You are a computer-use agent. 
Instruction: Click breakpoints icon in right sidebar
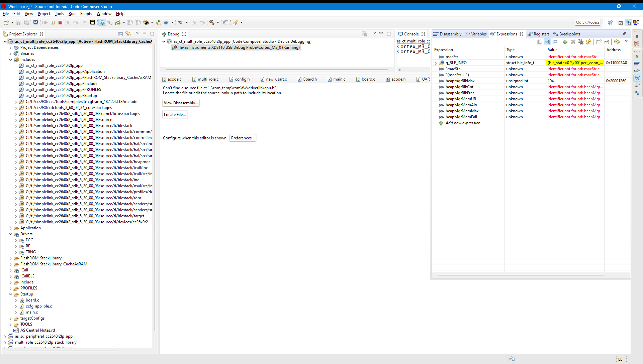[637, 93]
